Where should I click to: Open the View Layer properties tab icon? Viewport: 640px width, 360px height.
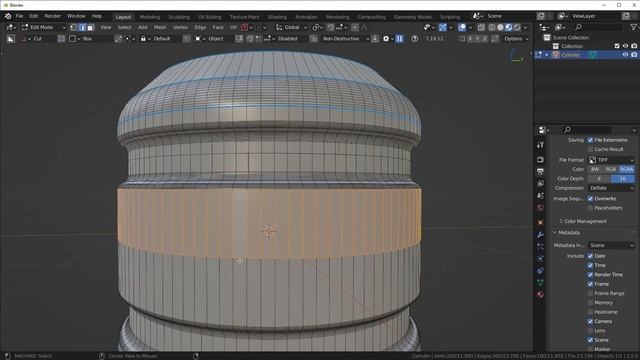pyautogui.click(x=540, y=183)
